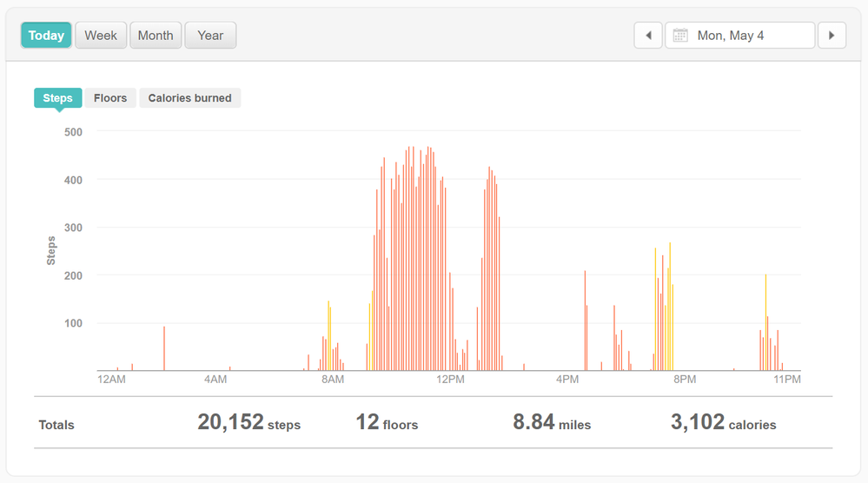Image resolution: width=868 pixels, height=483 pixels.
Task: Open the Mon, May 4 date picker
Action: click(739, 36)
